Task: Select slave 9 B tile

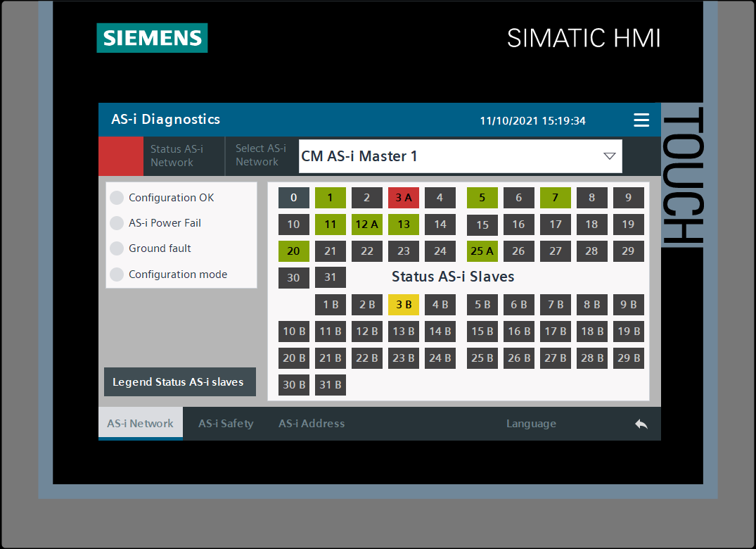Action: [628, 304]
